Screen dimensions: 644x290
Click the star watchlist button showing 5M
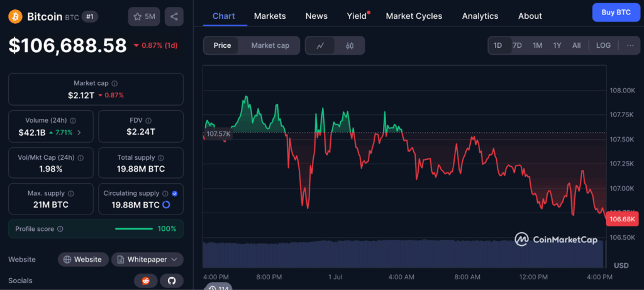click(144, 16)
